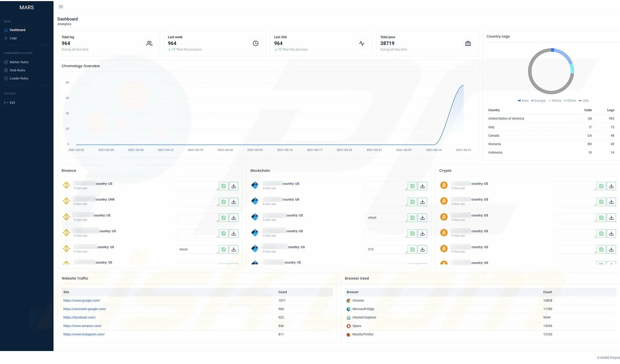Select the Europe legend toggle in Country Logs
This screenshot has height=364, width=620.
538,100
